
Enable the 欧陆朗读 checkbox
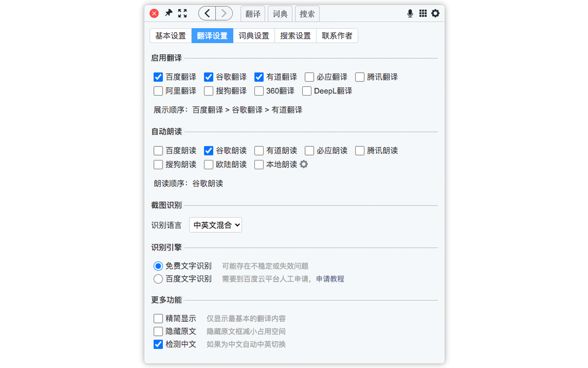pyautogui.click(x=209, y=164)
